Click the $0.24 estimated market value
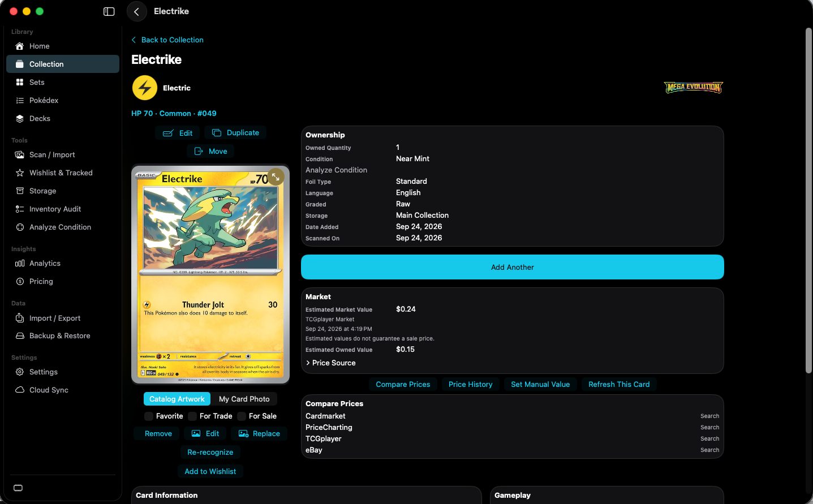This screenshot has width=813, height=504. 406,309
